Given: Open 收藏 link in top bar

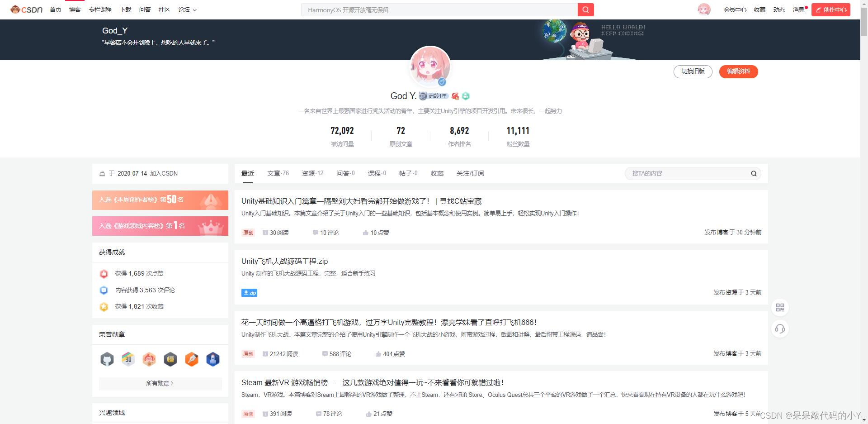Looking at the screenshot, I should [x=759, y=10].
